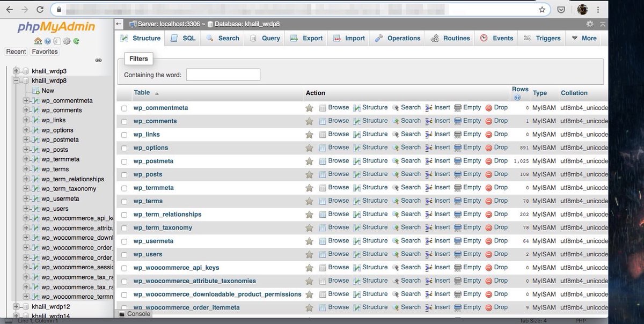Viewport: 644px width, 324px height.
Task: Open the Export tab
Action: (x=306, y=38)
